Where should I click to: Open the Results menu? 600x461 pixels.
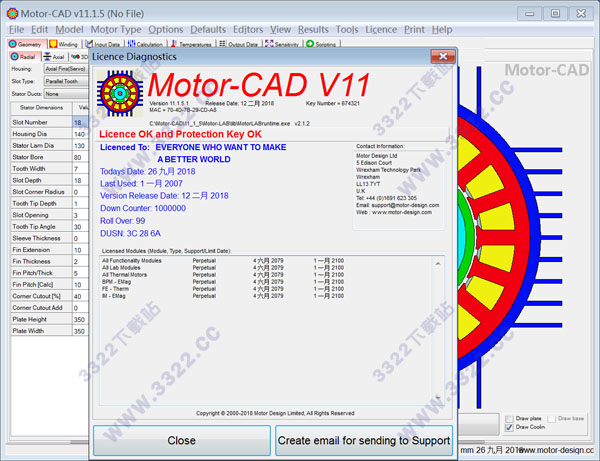[x=313, y=29]
